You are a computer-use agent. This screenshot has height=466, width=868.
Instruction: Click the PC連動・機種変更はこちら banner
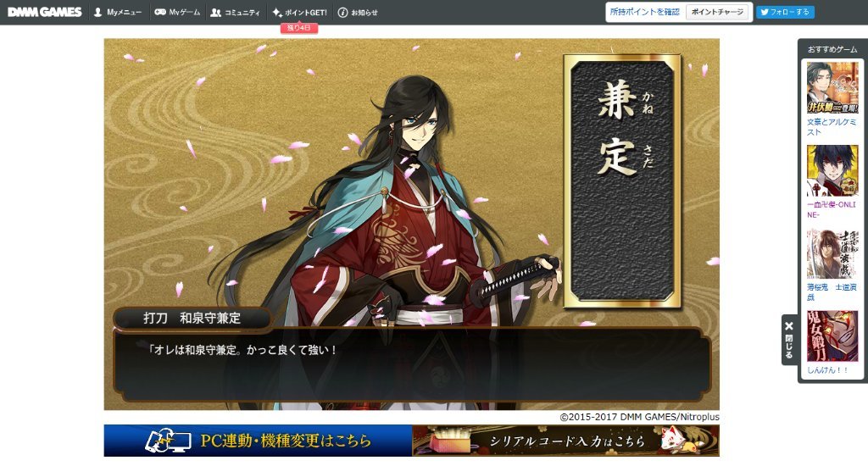[x=258, y=441]
